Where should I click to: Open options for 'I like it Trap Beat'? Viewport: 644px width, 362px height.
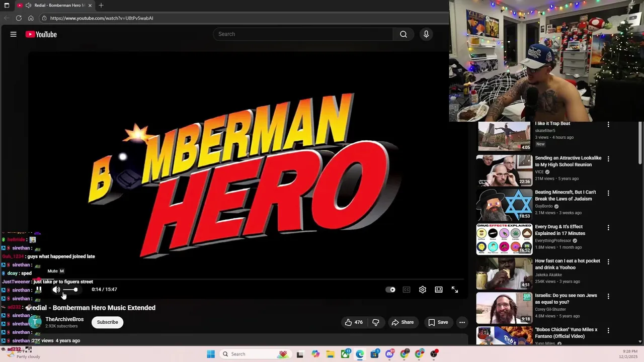(608, 124)
